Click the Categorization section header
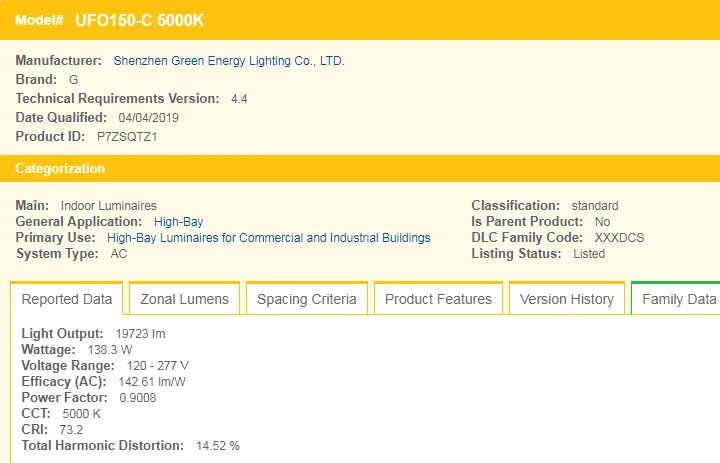This screenshot has height=463, width=720. [360, 169]
